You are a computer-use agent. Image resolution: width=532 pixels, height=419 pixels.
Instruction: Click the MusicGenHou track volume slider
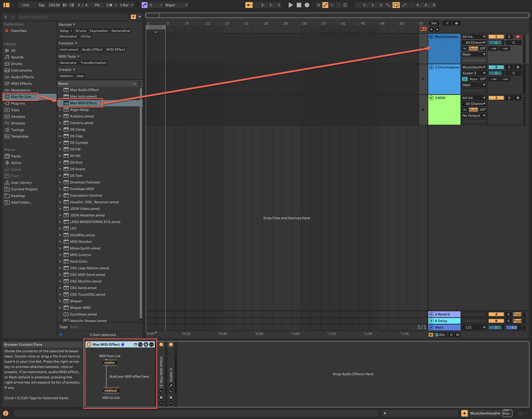[496, 43]
